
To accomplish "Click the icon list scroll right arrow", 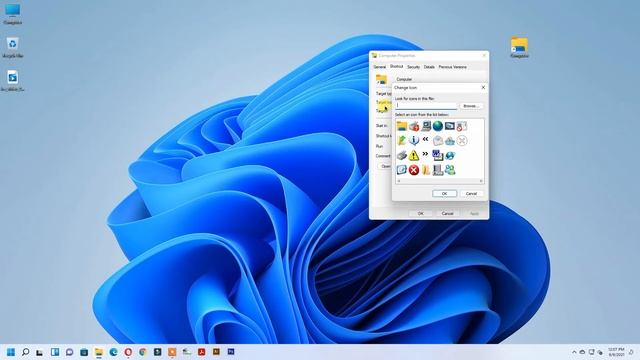I will [481, 181].
